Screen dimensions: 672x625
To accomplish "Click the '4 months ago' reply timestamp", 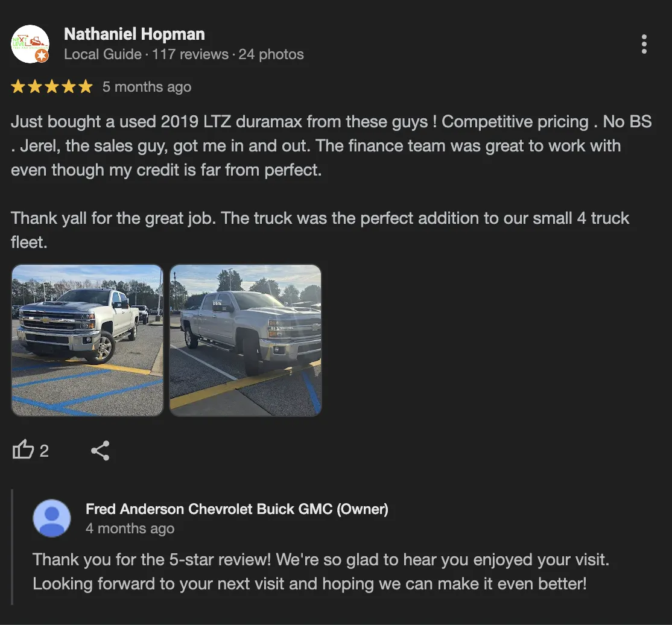I will (130, 528).
